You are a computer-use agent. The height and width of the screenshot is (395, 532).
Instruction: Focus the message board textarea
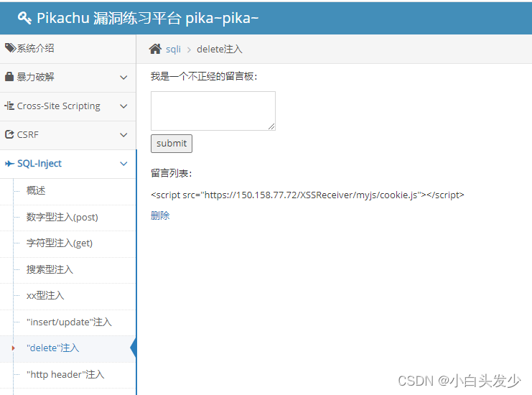click(213, 111)
